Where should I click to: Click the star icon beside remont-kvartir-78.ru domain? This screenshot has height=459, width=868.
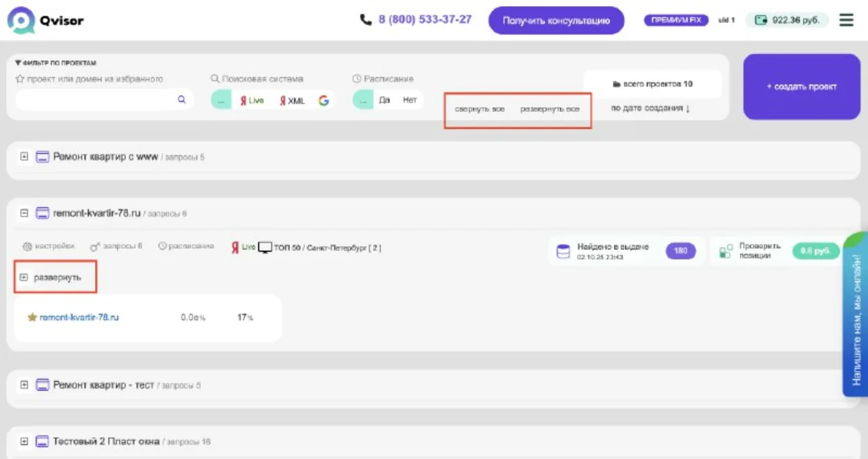tap(32, 317)
